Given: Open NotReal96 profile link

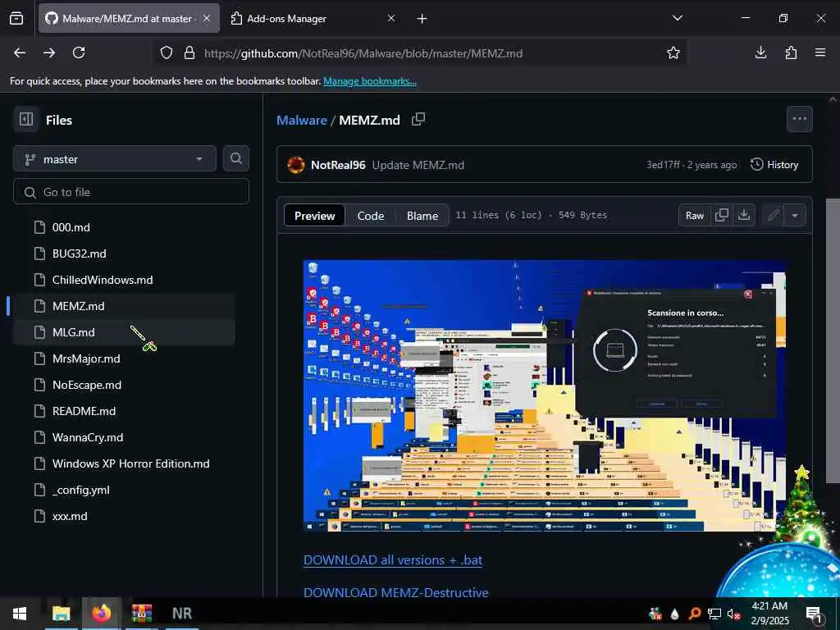Looking at the screenshot, I should point(338,165).
